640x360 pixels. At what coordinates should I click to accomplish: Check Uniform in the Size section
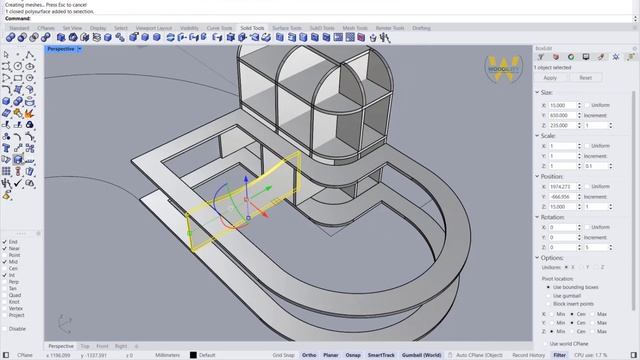pyautogui.click(x=587, y=105)
